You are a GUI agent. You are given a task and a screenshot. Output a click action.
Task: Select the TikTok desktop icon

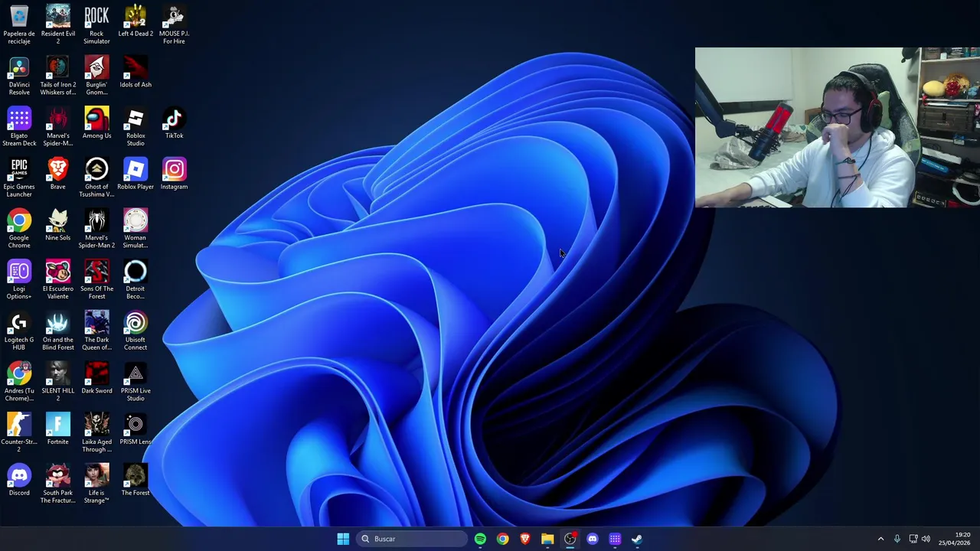[174, 123]
